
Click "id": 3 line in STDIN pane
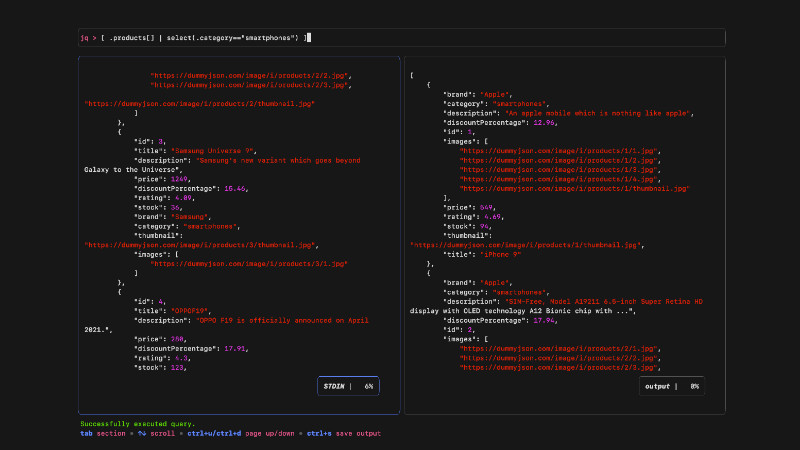(x=150, y=142)
